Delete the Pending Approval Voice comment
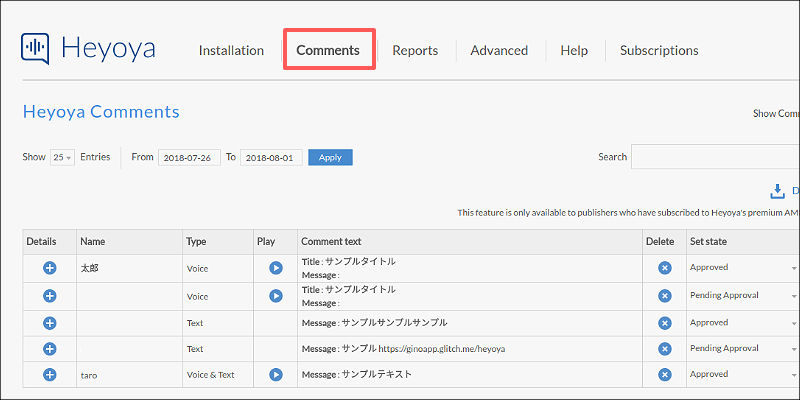The image size is (800, 400). click(x=664, y=296)
